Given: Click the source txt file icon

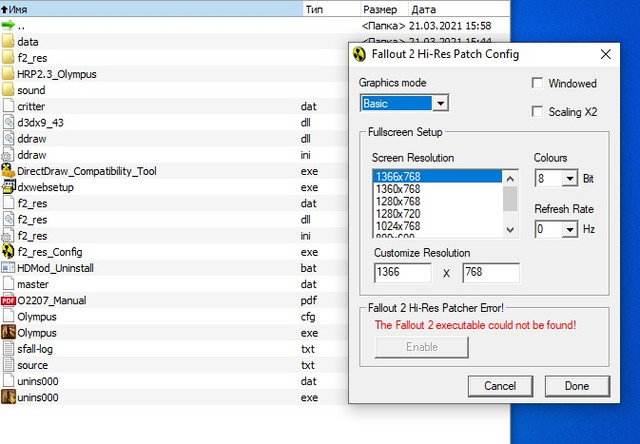Looking at the screenshot, I should pos(8,365).
